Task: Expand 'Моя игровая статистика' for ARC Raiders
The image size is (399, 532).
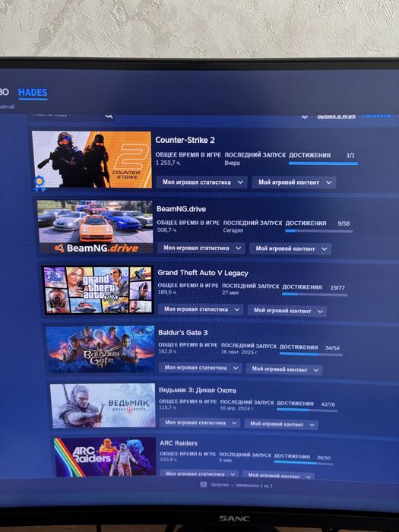Action: point(199,473)
